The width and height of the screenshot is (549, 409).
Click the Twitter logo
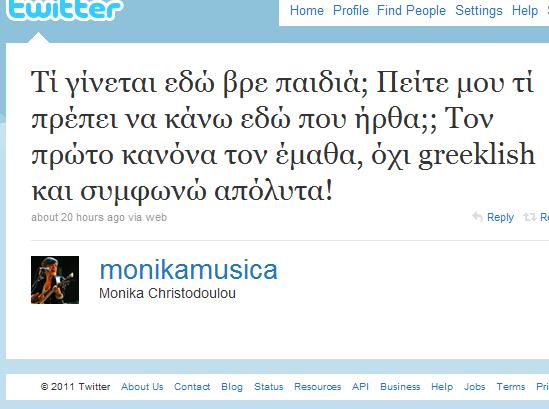point(64,8)
